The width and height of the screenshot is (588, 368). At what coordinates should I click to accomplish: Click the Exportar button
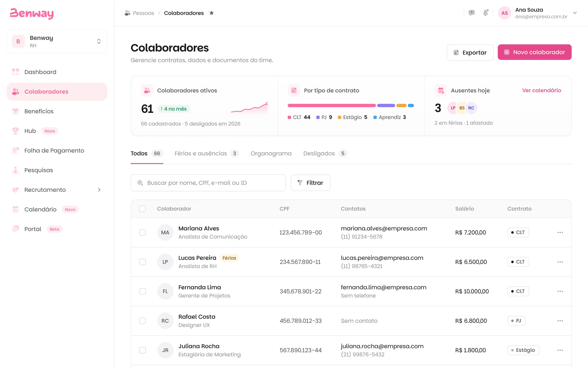pos(470,53)
